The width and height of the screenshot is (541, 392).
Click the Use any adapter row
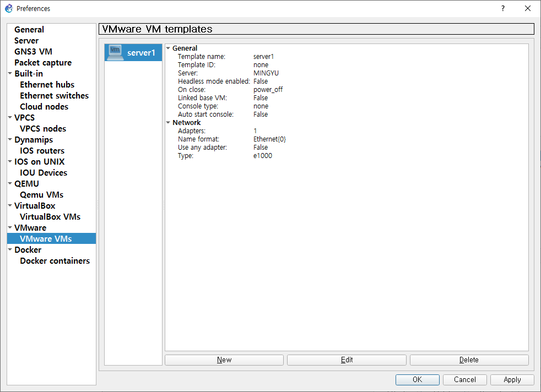(x=347, y=148)
